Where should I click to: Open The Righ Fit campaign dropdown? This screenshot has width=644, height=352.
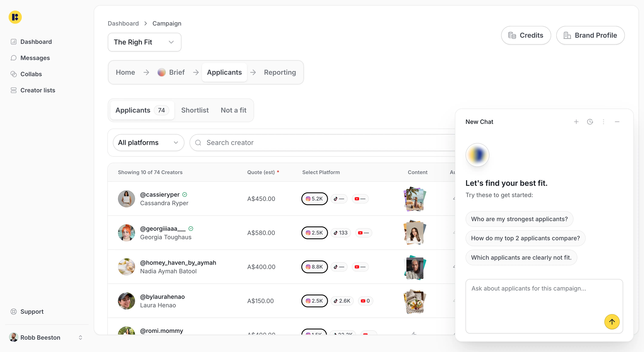(144, 42)
